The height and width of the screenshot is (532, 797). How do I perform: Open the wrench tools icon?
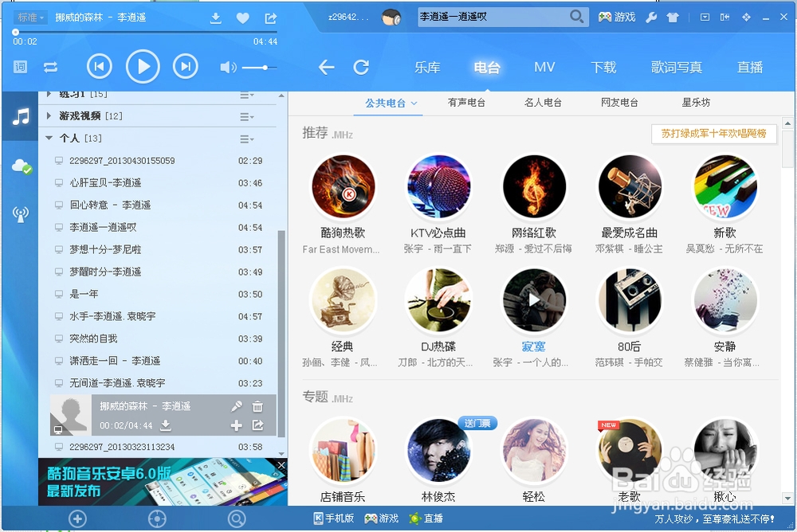(651, 18)
